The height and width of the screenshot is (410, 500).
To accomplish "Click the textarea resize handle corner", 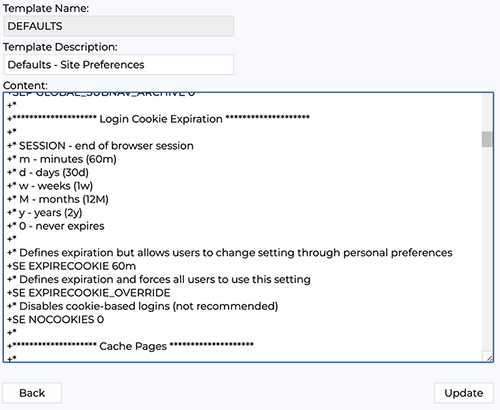I will pyautogui.click(x=489, y=358).
